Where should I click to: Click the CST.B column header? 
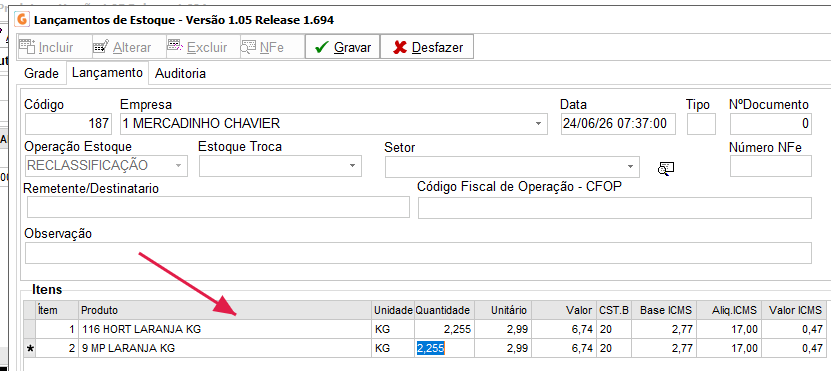coord(614,310)
